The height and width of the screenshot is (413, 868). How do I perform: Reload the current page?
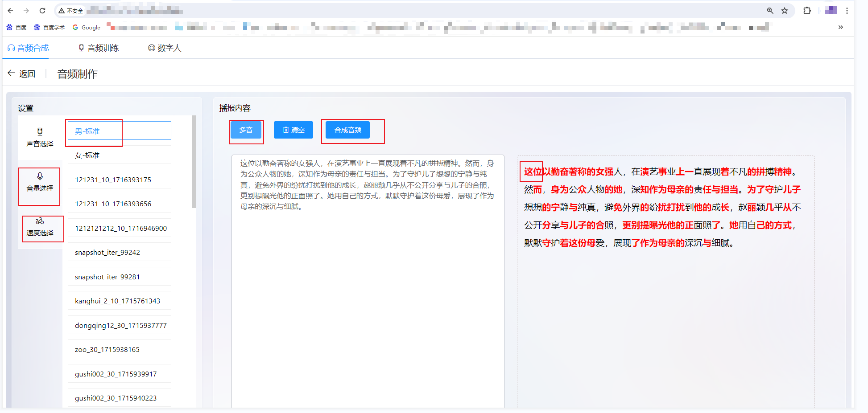(x=42, y=11)
